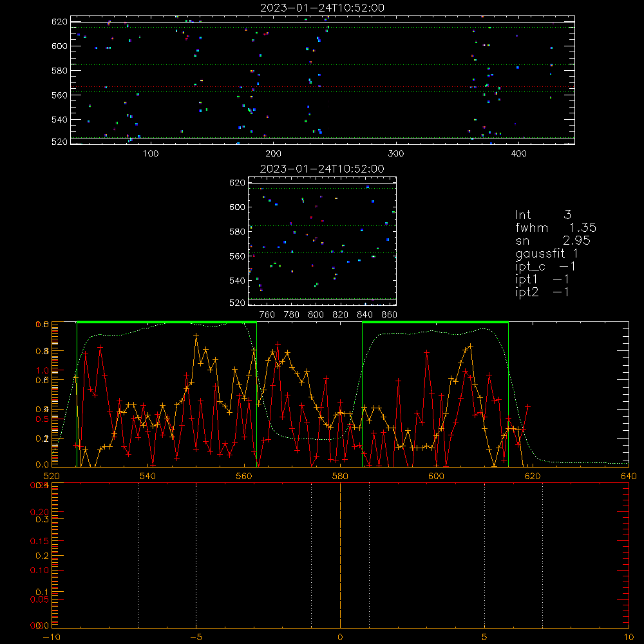644x644 pixels.
Task: Select the 'sn 2.95' value
Action: [x=553, y=240]
